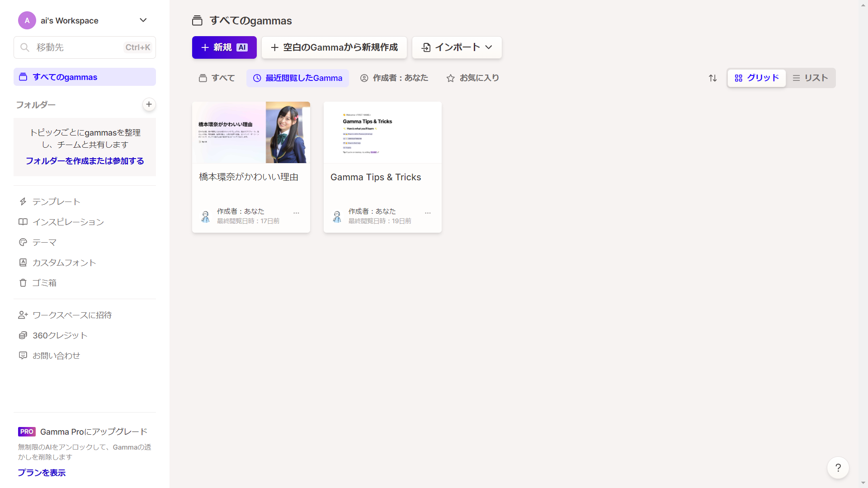Open カスタムフォント in sidebar
868x488 pixels.
point(64,263)
